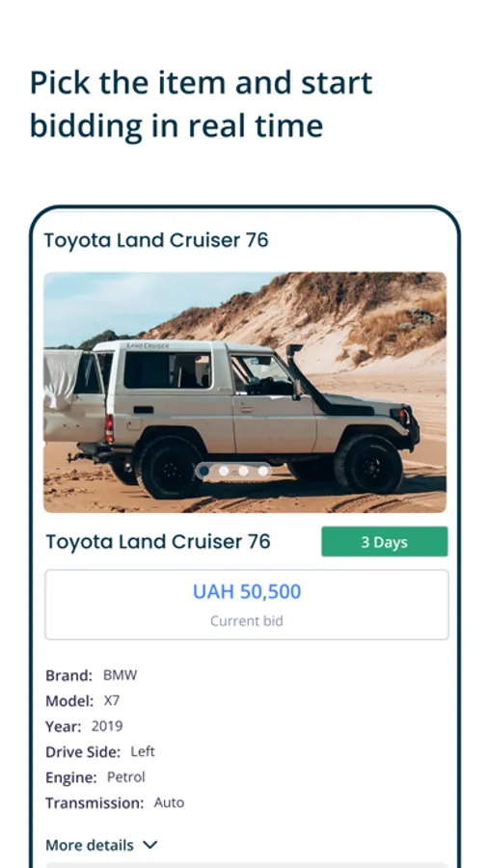
Task: Open the More details text link
Action: click(90, 845)
